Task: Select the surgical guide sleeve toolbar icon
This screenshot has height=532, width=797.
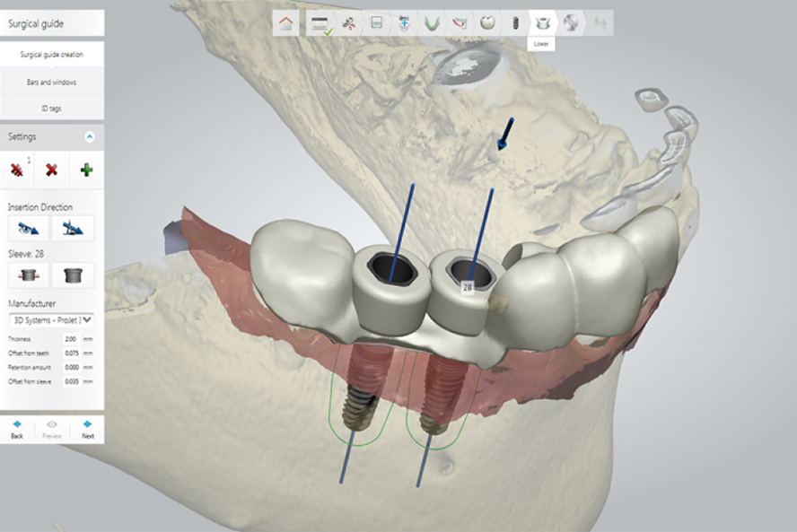Action: tap(542, 22)
